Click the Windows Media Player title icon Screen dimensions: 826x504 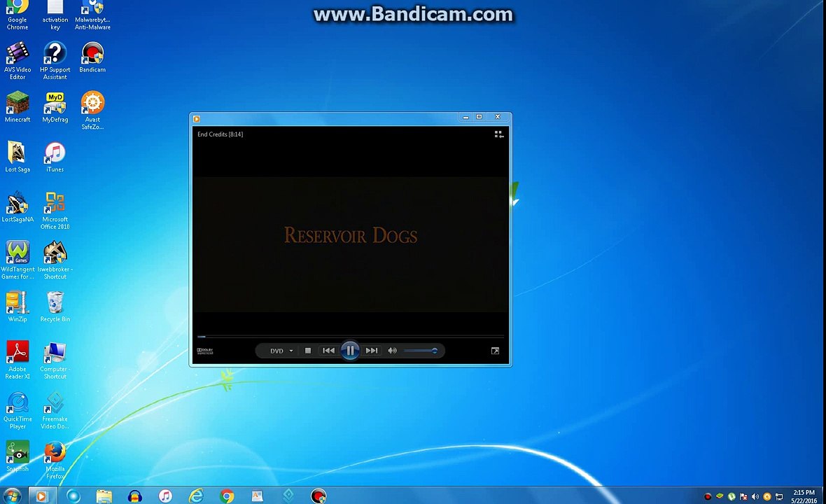[197, 119]
